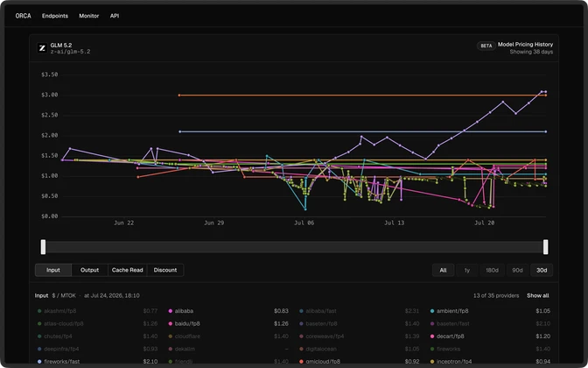The width and height of the screenshot is (588, 368).
Task: Open the API menu item
Action: coord(115,16)
